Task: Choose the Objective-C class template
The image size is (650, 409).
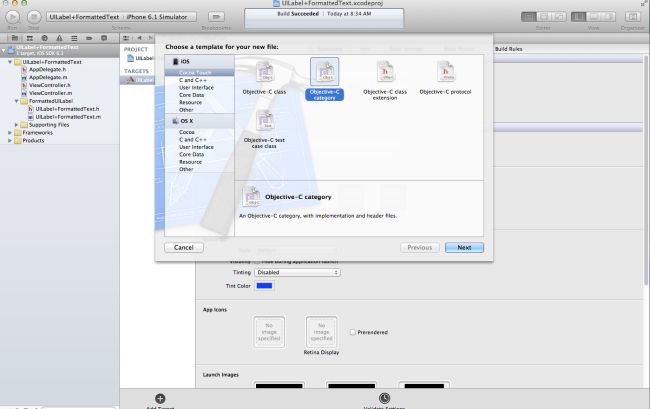Action: coord(264,78)
